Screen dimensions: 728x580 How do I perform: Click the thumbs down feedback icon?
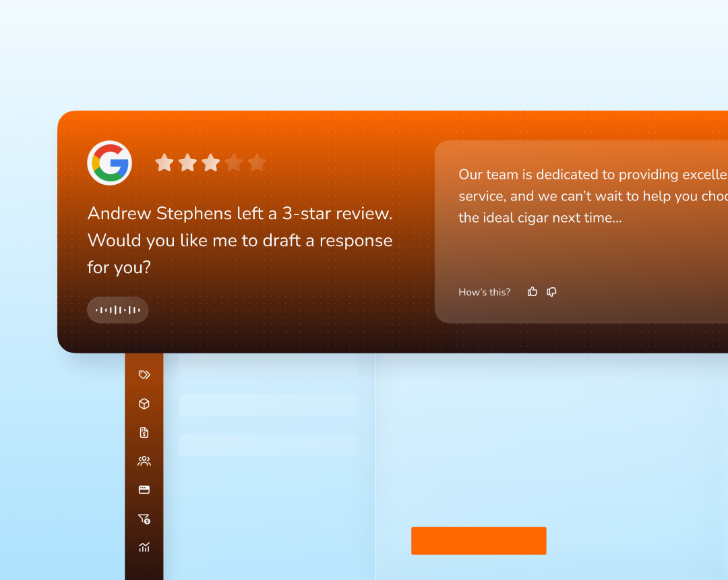(x=551, y=291)
